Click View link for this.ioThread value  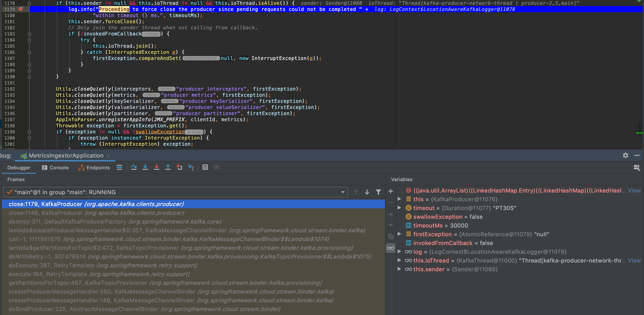click(634, 261)
